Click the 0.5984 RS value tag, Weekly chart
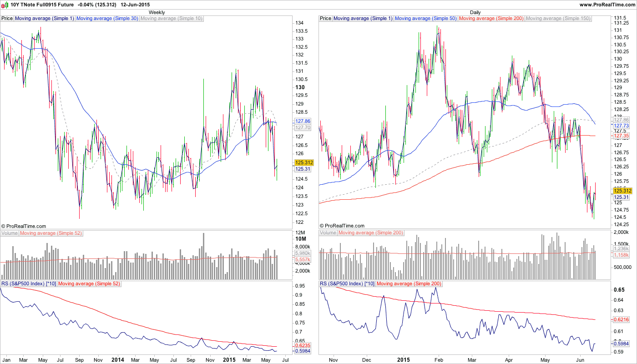 click(303, 351)
